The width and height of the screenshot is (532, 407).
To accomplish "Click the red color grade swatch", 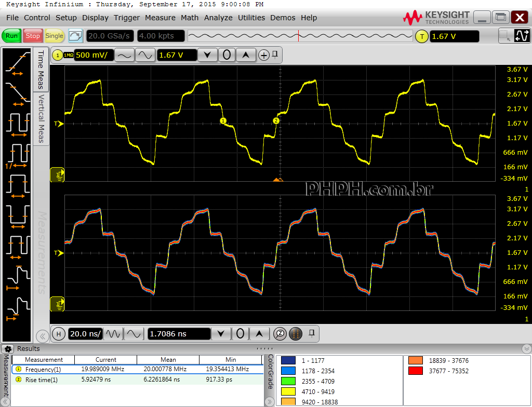I will (415, 371).
